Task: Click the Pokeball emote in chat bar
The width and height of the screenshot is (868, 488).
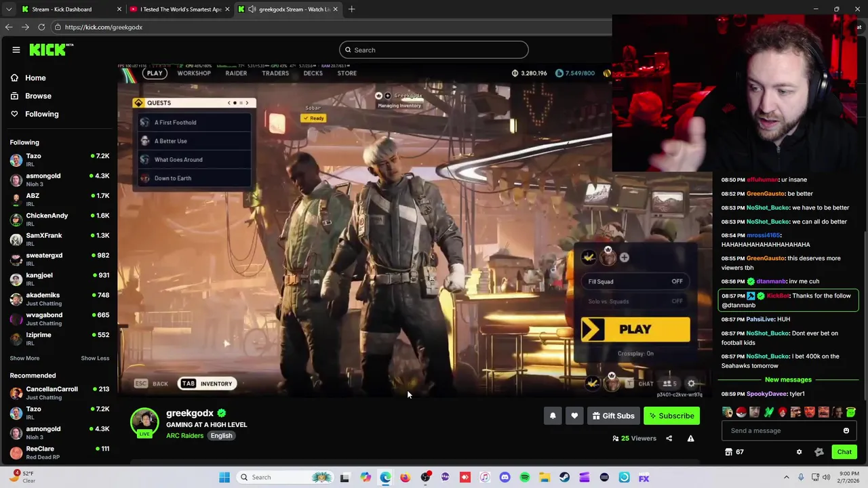Action: coord(741,412)
